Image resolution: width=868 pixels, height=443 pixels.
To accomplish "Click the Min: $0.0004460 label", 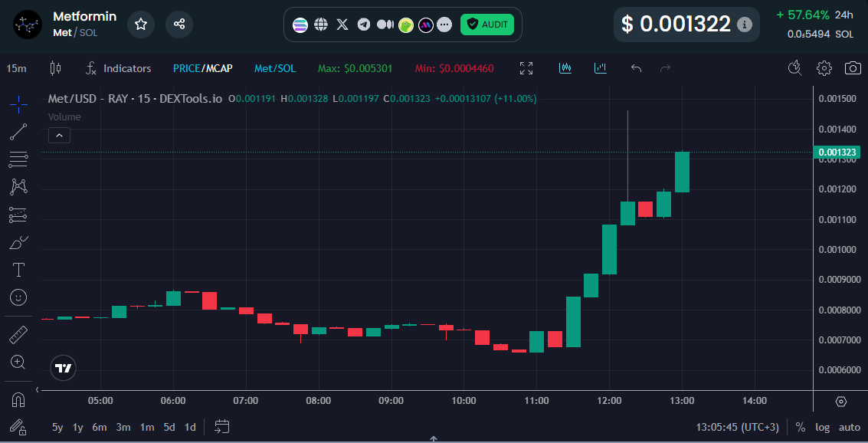I will [x=454, y=69].
